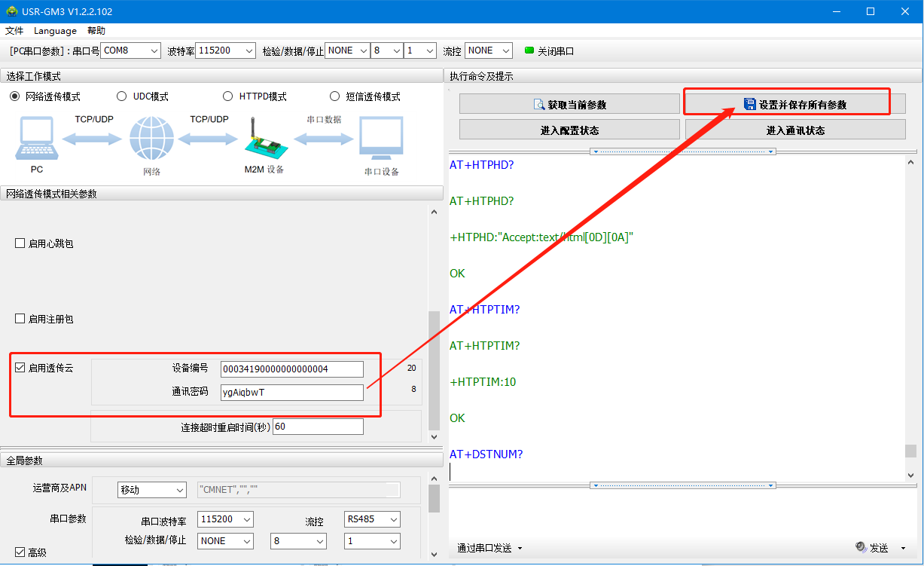Image resolution: width=924 pixels, height=566 pixels.
Task: Click the 设备编号 device number input field
Action: tap(291, 369)
